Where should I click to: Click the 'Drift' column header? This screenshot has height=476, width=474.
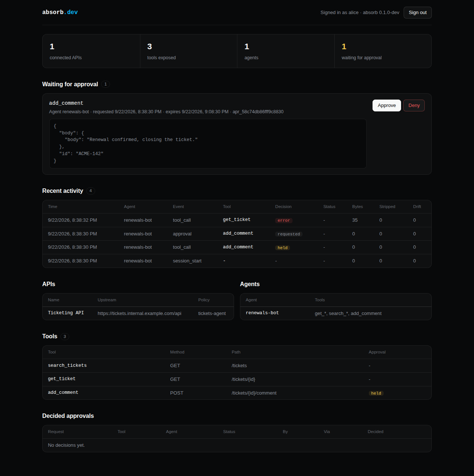click(x=417, y=207)
